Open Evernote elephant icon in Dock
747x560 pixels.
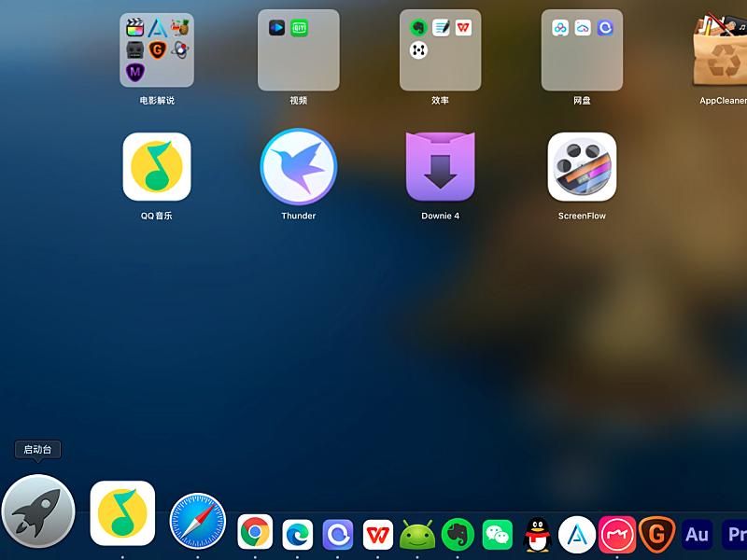[x=458, y=535]
